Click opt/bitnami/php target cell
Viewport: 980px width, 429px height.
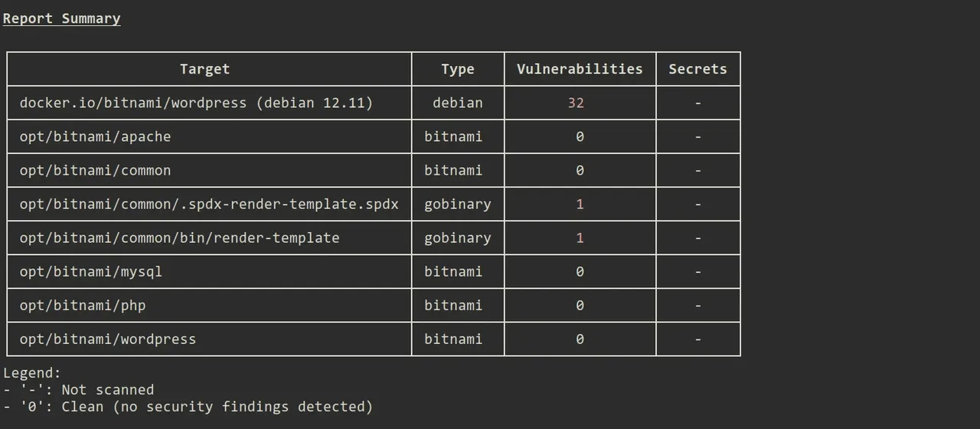[x=82, y=305]
